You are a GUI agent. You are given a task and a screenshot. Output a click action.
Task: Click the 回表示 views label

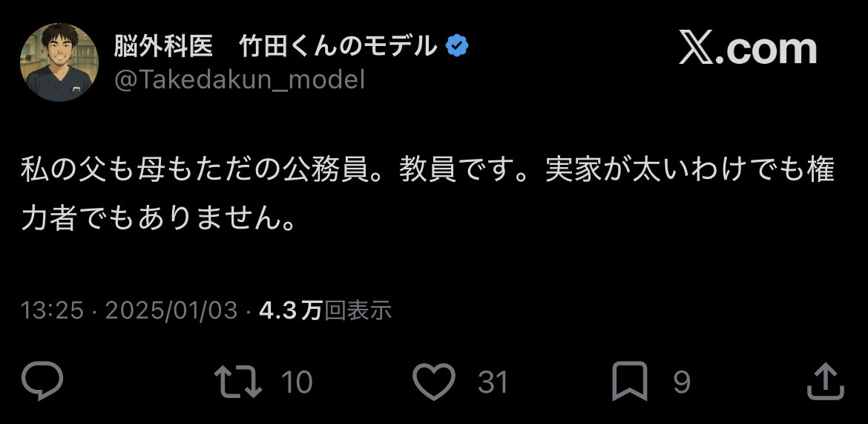point(358,310)
